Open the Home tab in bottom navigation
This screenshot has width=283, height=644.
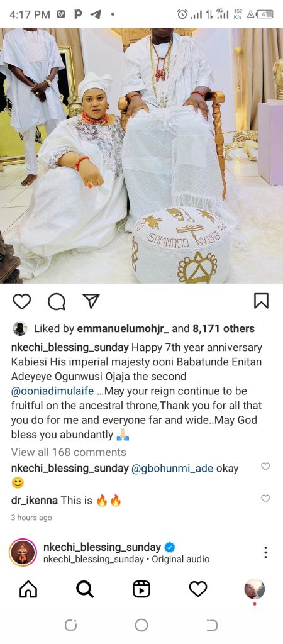(28, 590)
